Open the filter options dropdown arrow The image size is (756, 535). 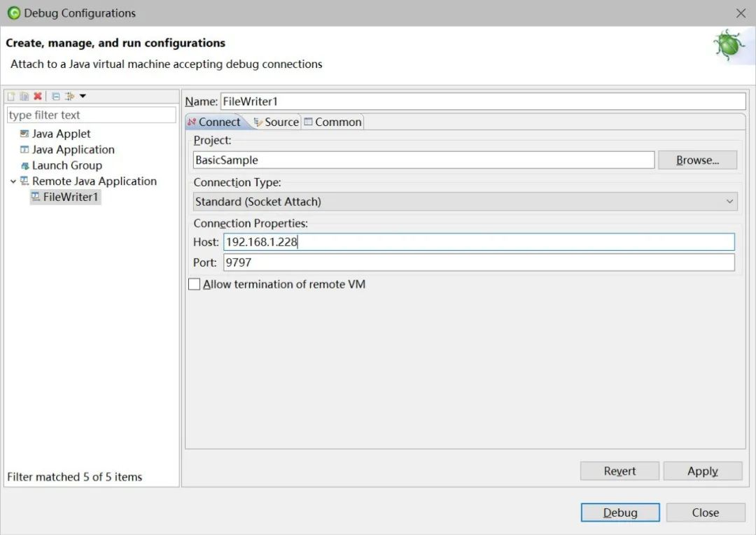pyautogui.click(x=83, y=96)
